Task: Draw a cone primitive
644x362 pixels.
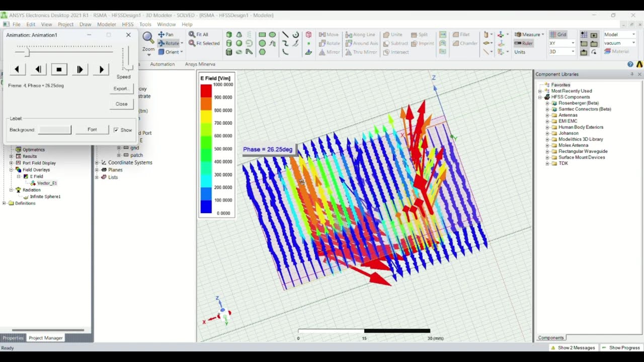Action: coord(239,35)
